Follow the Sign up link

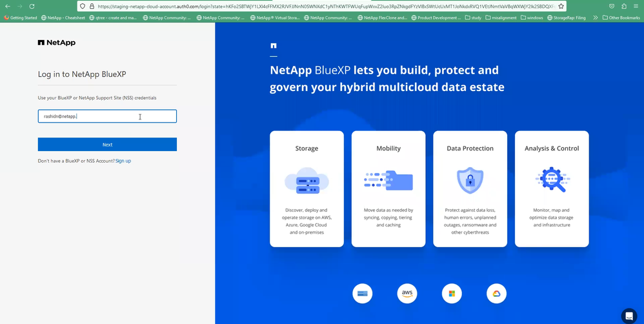coord(123,161)
